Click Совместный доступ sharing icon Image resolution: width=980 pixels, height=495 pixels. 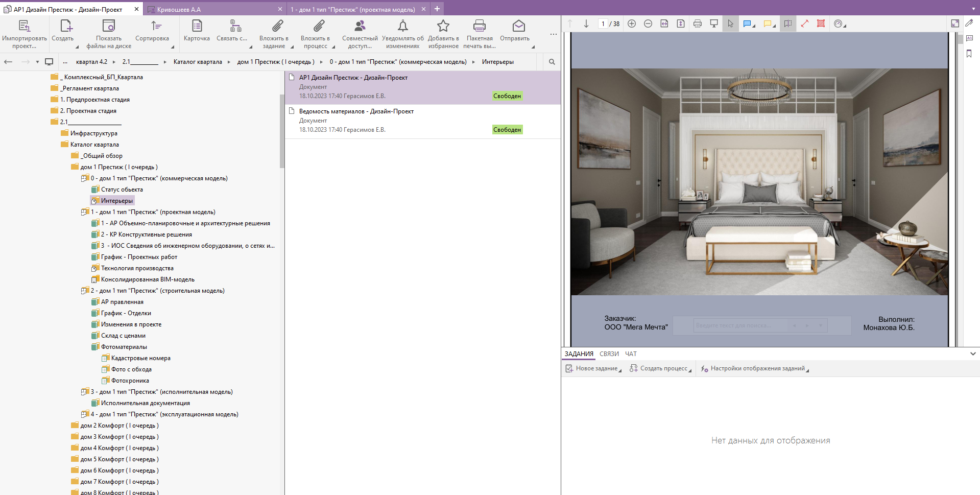point(360,26)
